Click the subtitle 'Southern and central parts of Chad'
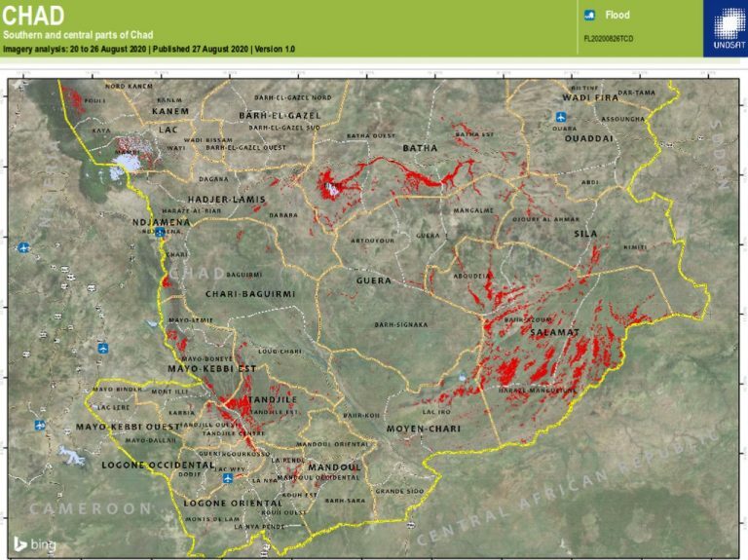748x560 pixels. pyautogui.click(x=78, y=35)
